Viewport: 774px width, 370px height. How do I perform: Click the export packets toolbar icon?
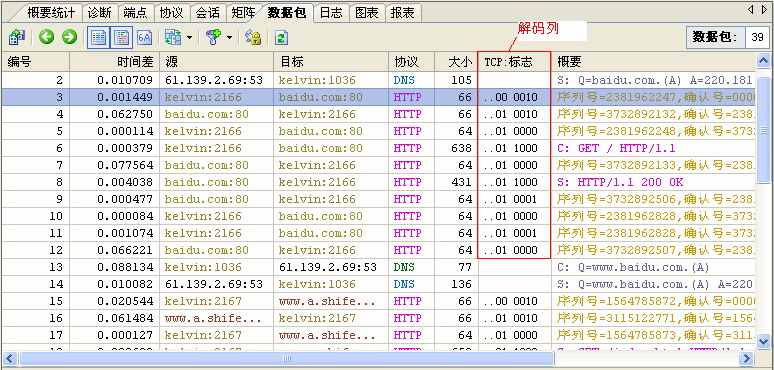click(x=17, y=37)
